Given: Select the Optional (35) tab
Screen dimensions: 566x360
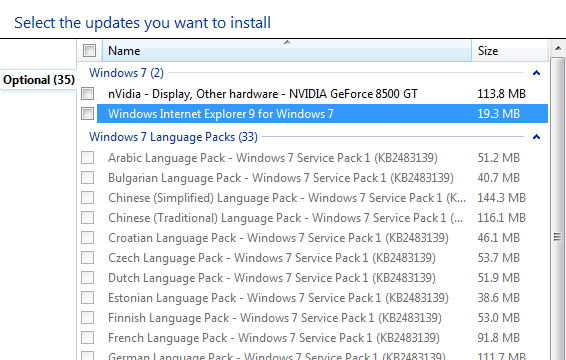Looking at the screenshot, I should (x=39, y=80).
